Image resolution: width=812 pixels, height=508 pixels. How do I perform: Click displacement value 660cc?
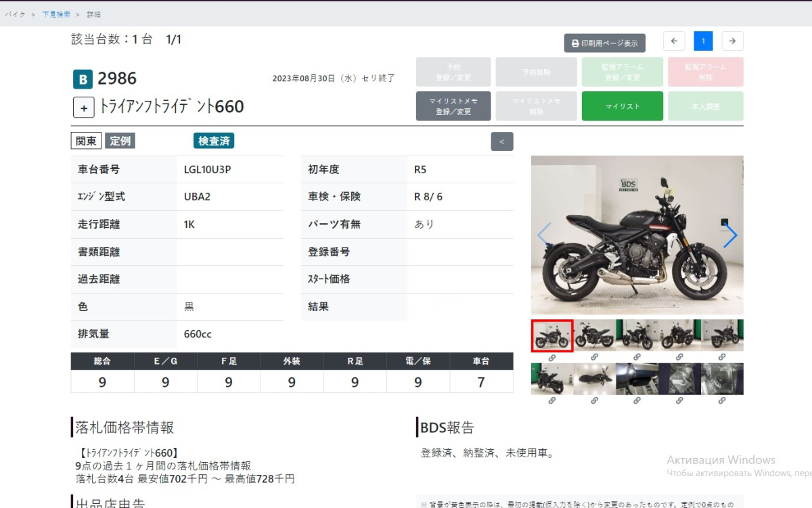[198, 334]
